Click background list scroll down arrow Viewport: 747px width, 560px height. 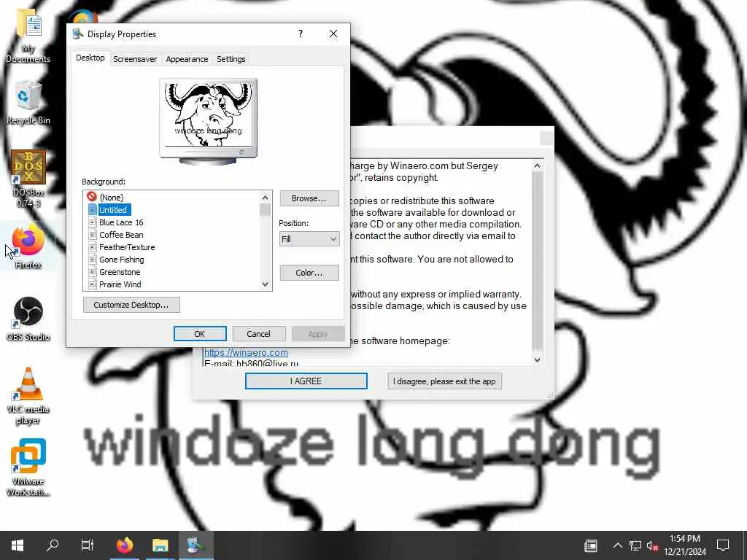266,284
